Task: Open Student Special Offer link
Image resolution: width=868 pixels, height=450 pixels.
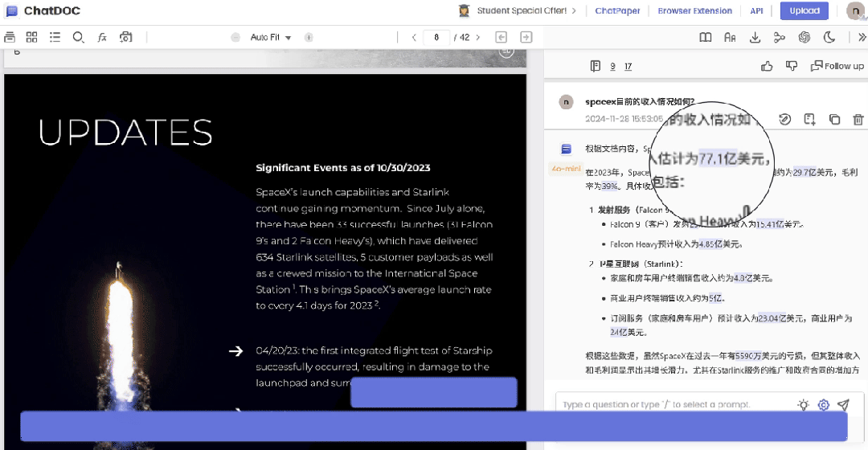Action: point(522,10)
